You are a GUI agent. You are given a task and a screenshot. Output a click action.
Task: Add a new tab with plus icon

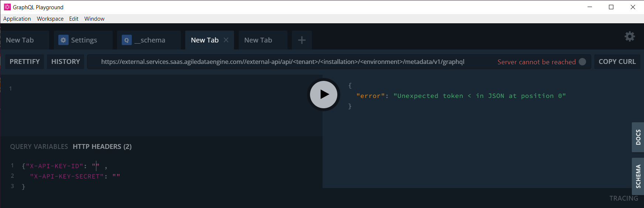tap(302, 40)
